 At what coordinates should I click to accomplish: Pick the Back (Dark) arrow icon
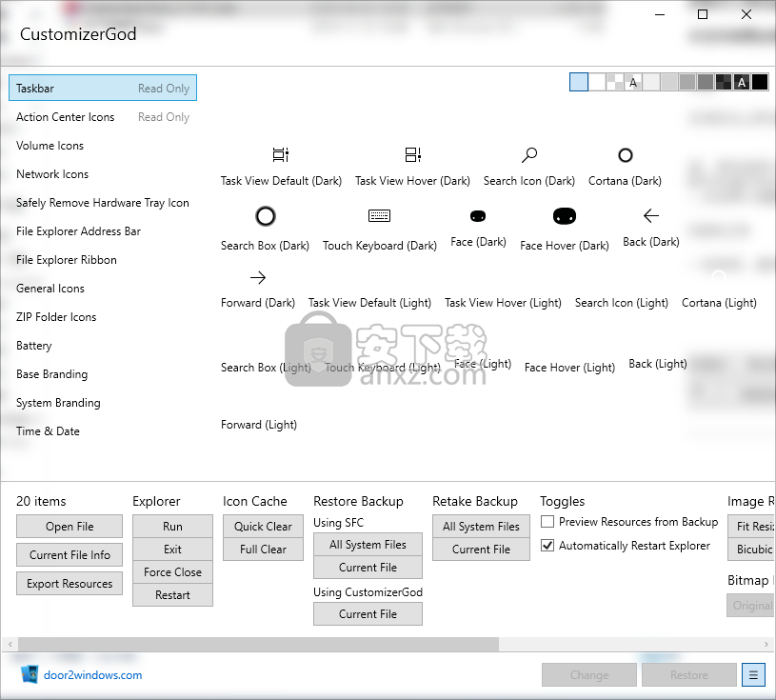click(650, 216)
